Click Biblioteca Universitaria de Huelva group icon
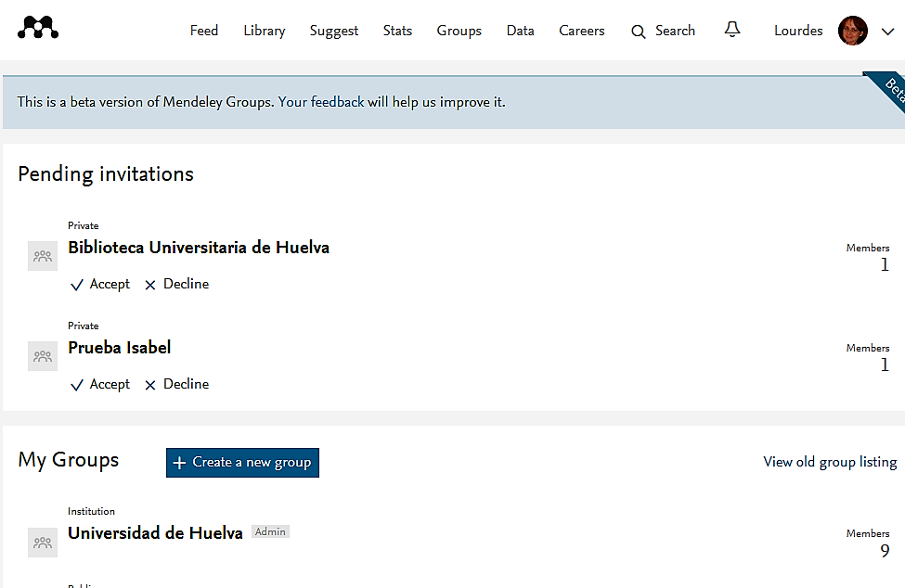The image size is (905, 588). click(x=43, y=256)
